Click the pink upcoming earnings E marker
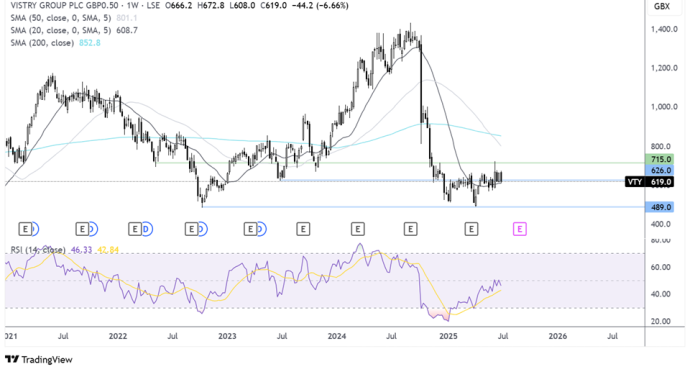 tap(520, 230)
